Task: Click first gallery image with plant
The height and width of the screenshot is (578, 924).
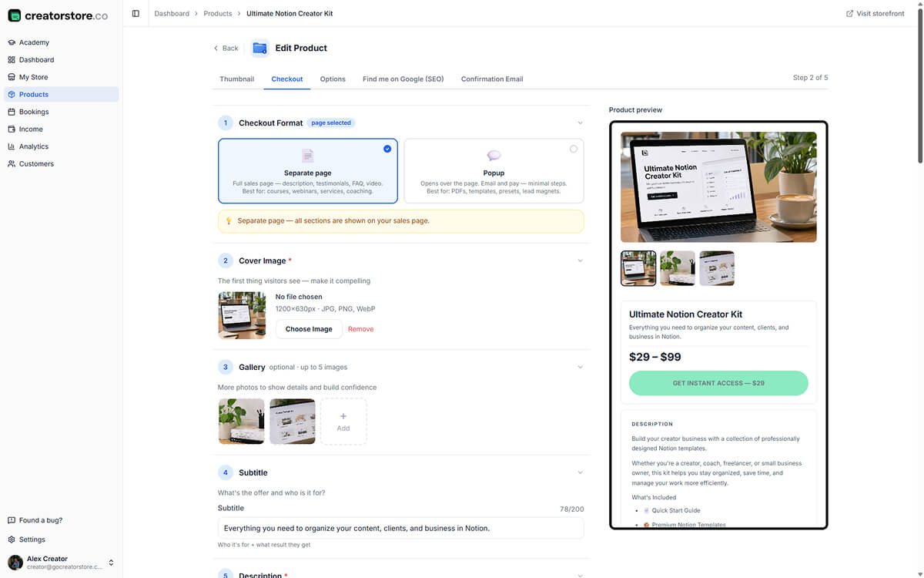Action: pyautogui.click(x=241, y=422)
